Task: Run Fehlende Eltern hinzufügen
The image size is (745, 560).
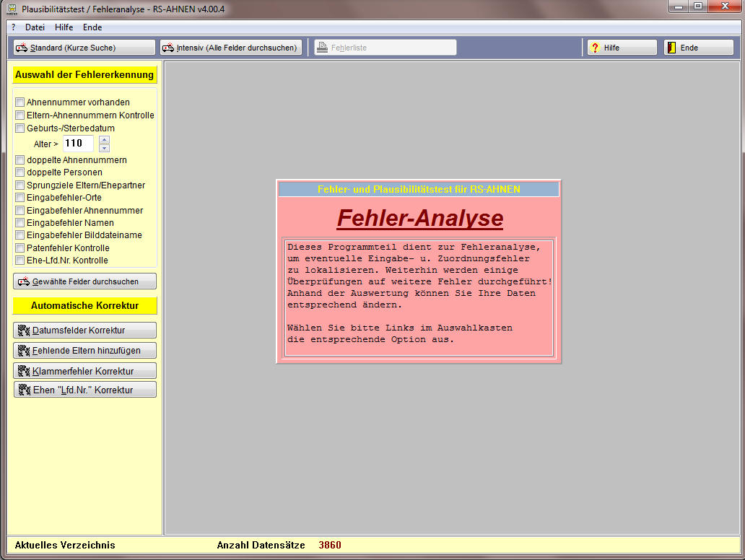Action: tap(84, 351)
